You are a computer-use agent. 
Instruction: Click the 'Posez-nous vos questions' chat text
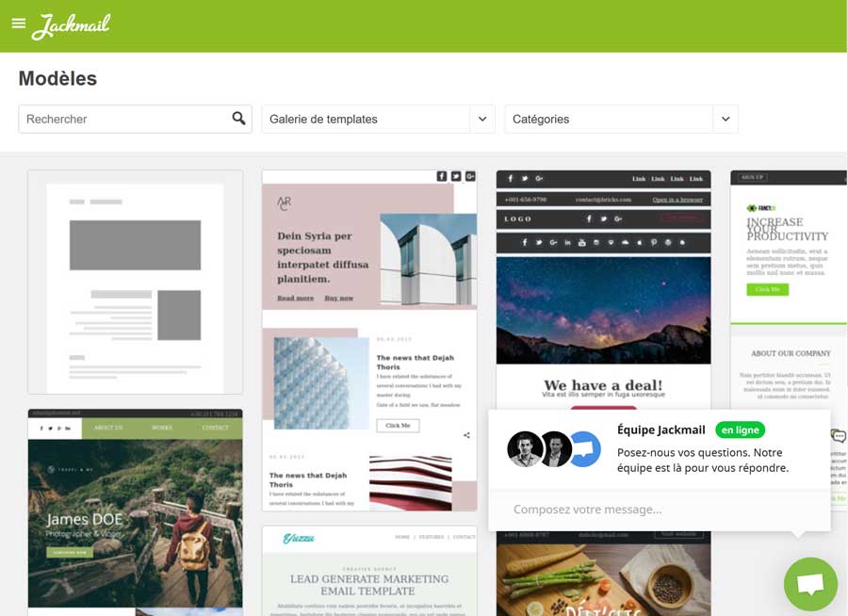703,461
